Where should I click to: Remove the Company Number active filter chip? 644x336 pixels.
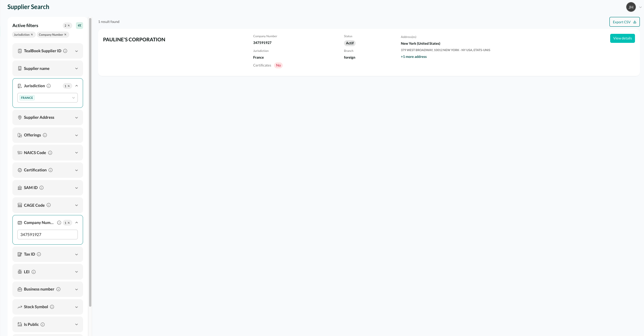65,35
